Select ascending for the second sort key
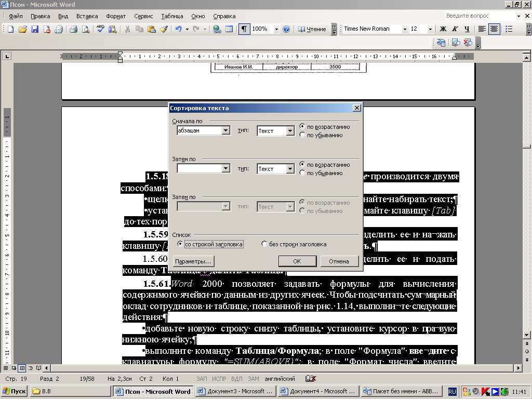This screenshot has width=532, height=399. coord(302,164)
